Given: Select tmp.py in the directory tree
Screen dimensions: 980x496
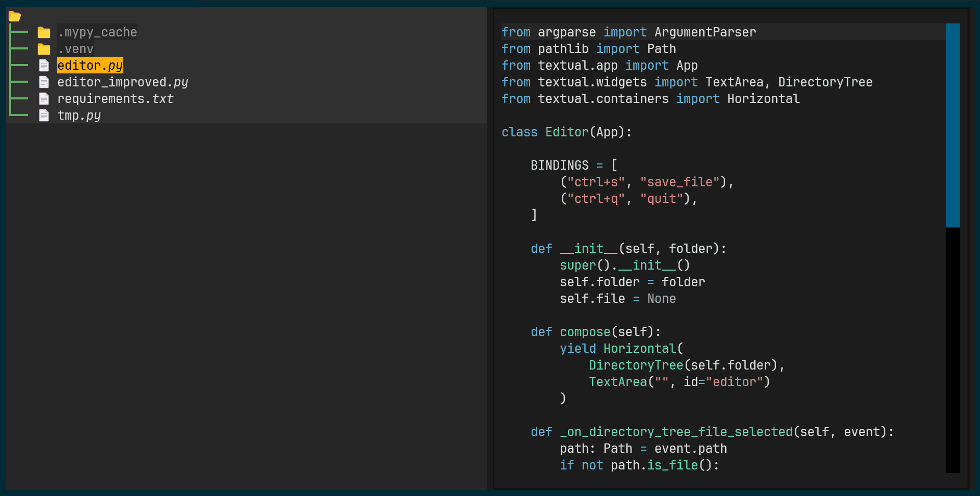Looking at the screenshot, I should click(x=79, y=116).
